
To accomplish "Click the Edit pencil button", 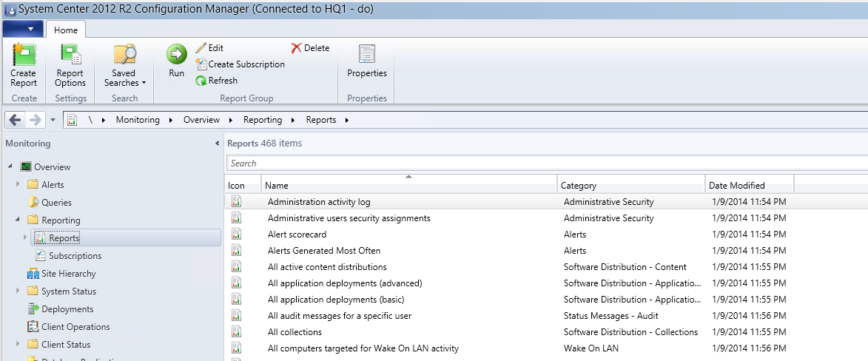I will click(210, 48).
